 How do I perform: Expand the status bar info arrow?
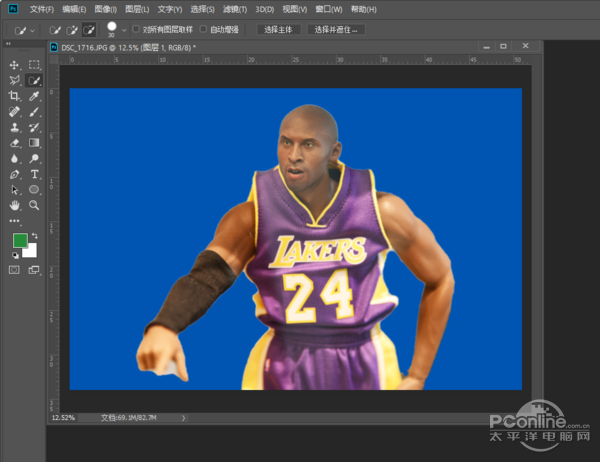point(183,418)
